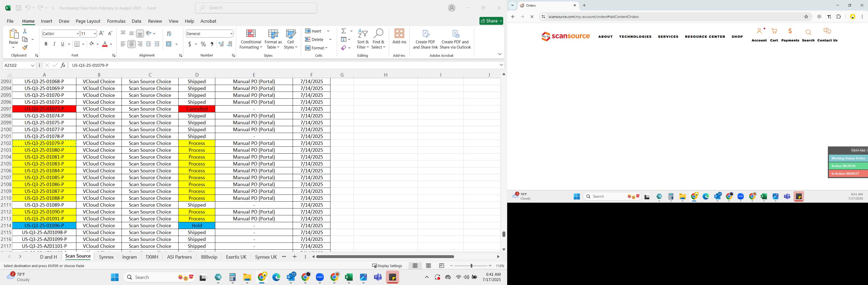
Task: Open Windows Start menu on taskbar
Action: (115, 277)
